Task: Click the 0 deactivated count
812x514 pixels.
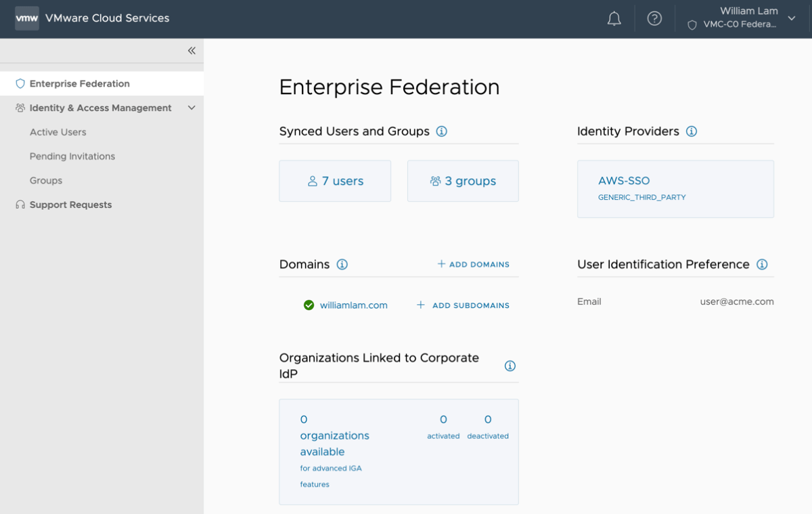Action: point(488,427)
